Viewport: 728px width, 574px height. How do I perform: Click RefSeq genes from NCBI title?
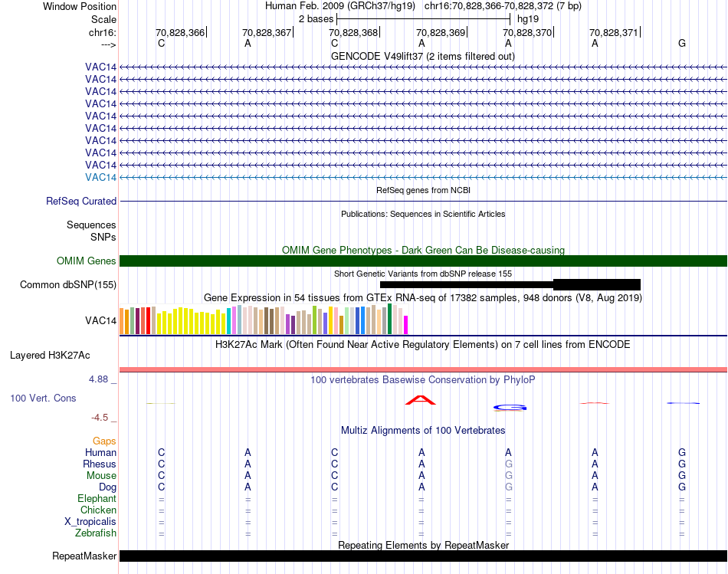pos(423,190)
